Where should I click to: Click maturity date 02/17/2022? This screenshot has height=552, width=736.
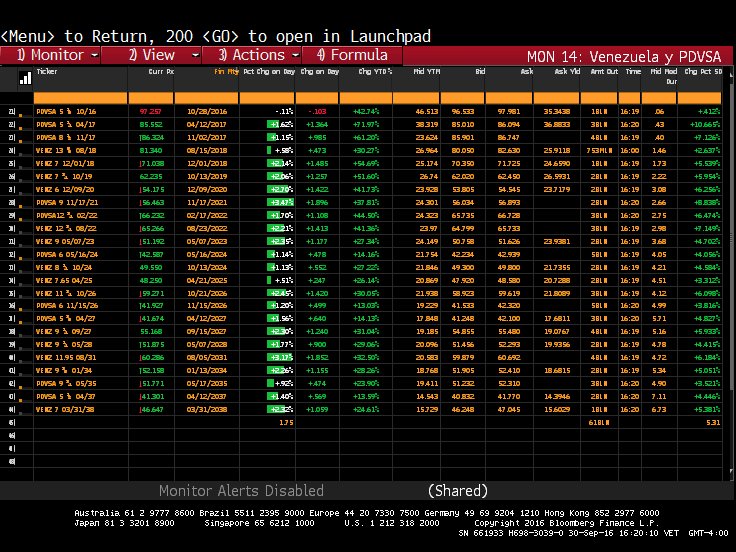tap(207, 215)
